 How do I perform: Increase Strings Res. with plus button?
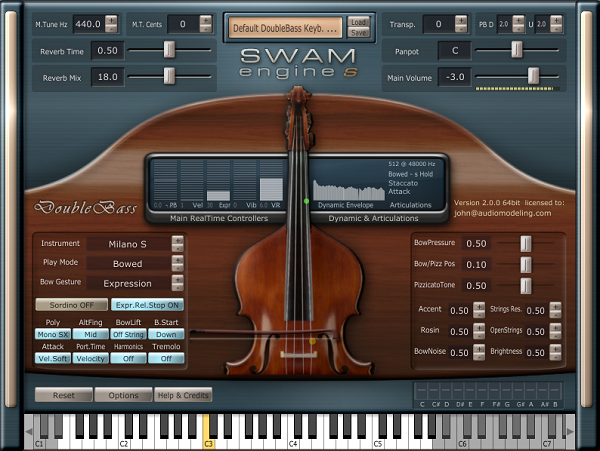(556, 306)
